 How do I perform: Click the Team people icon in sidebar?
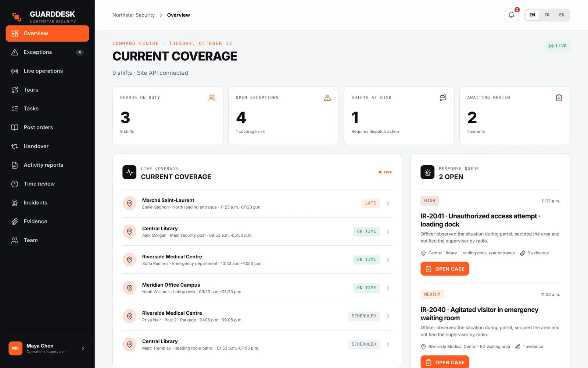15,240
